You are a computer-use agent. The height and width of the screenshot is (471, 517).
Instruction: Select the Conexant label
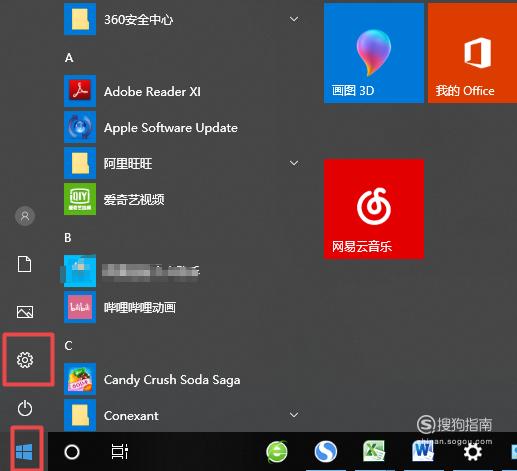131,416
